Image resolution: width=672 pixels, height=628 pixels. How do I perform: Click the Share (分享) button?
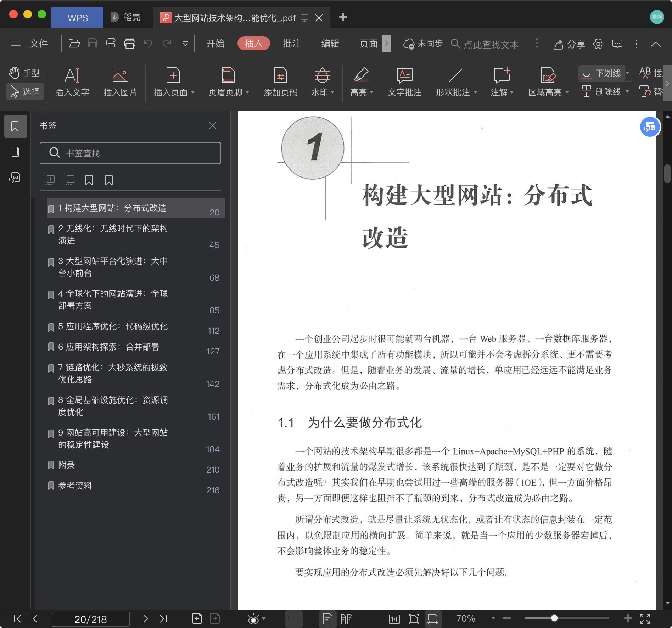coord(569,44)
